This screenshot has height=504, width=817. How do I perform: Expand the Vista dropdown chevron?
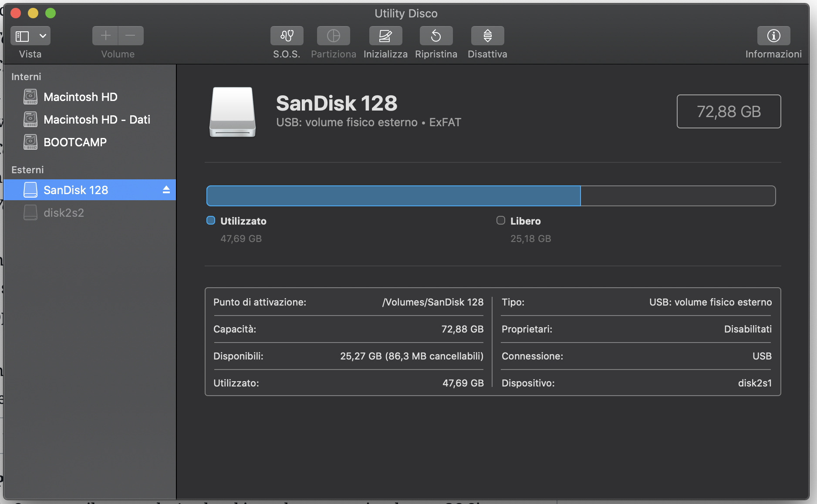(x=43, y=36)
